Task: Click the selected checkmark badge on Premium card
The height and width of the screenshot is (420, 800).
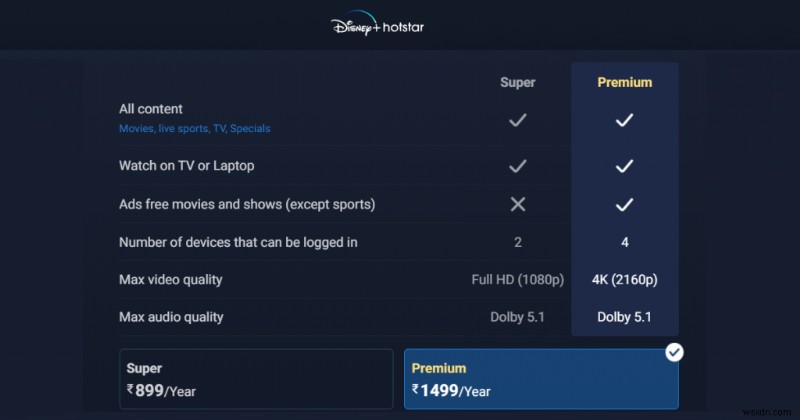Action: [x=675, y=352]
